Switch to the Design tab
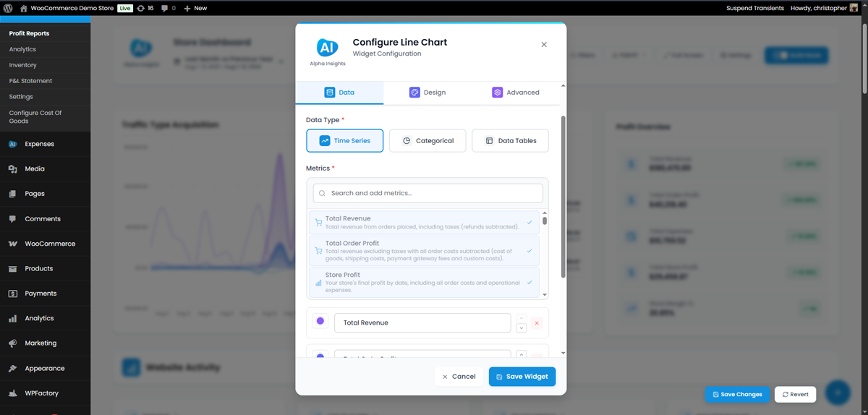 (427, 93)
